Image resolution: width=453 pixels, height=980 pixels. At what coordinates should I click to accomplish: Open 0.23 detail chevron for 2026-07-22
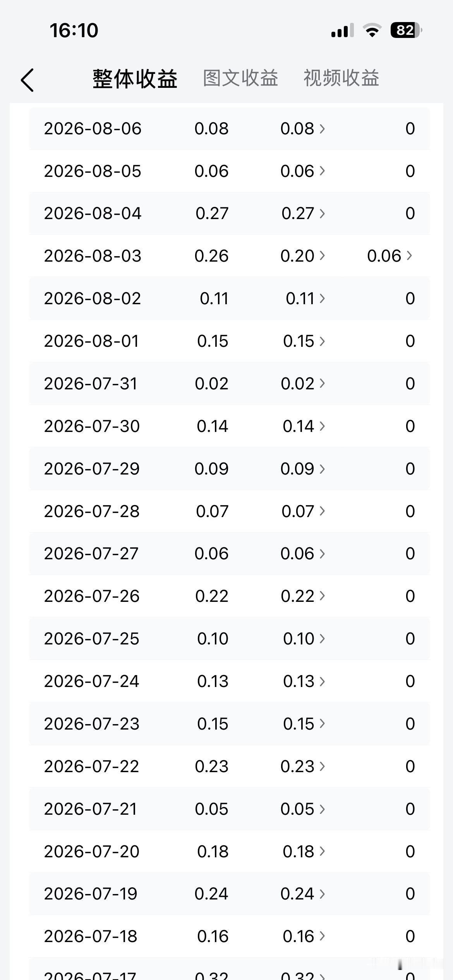click(322, 766)
